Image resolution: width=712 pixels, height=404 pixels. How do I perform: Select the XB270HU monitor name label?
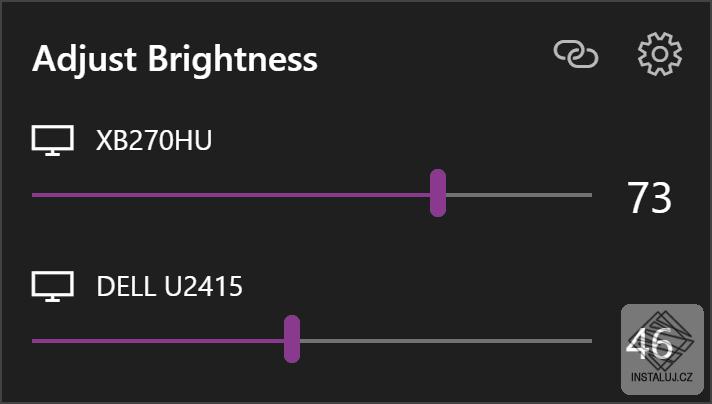(154, 141)
